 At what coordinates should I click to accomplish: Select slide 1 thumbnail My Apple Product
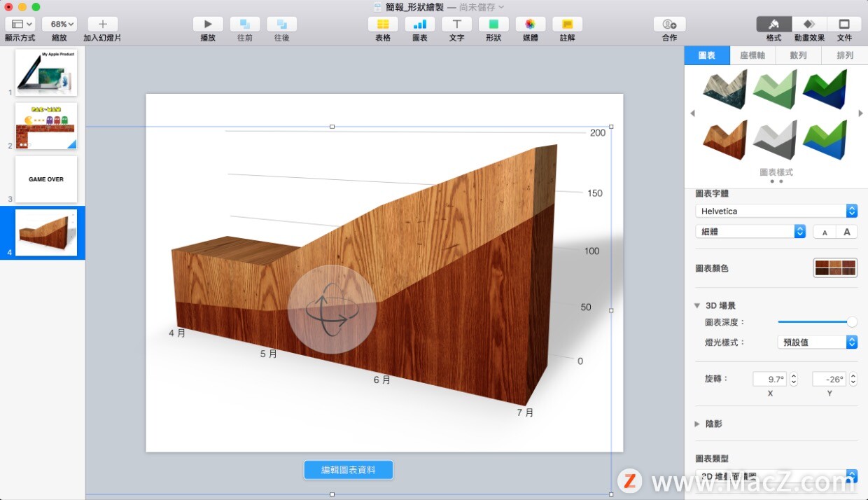pos(46,72)
